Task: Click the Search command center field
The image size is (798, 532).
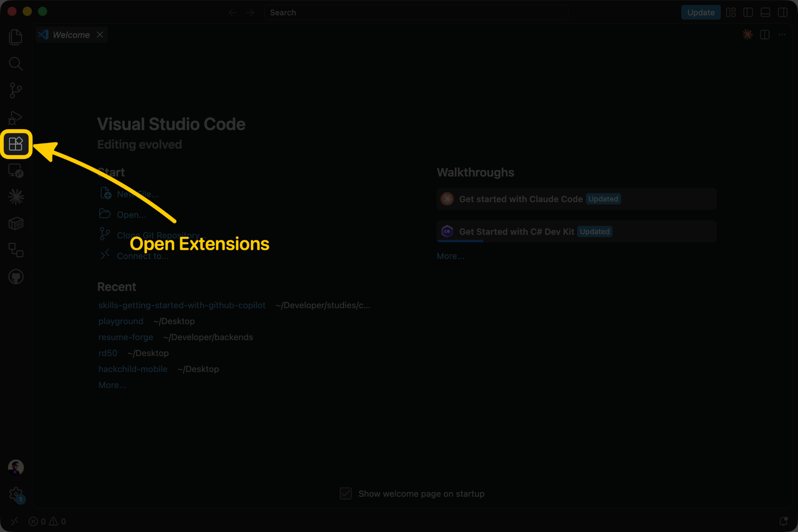Action: coord(416,12)
